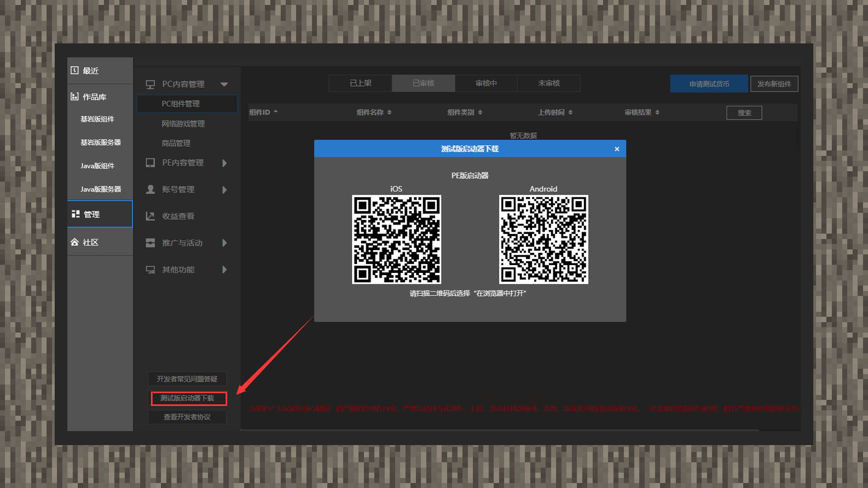Click the 测试版启动器下载 button
Screen dimensions: 868x488
click(x=189, y=398)
